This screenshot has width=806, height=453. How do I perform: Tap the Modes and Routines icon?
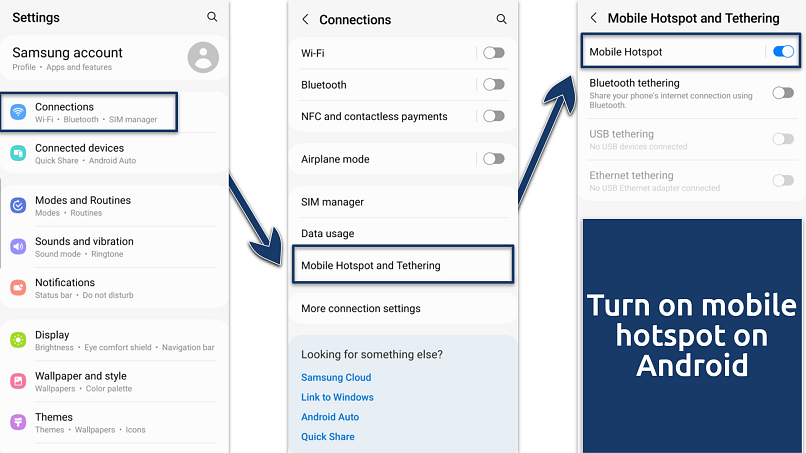pos(18,205)
